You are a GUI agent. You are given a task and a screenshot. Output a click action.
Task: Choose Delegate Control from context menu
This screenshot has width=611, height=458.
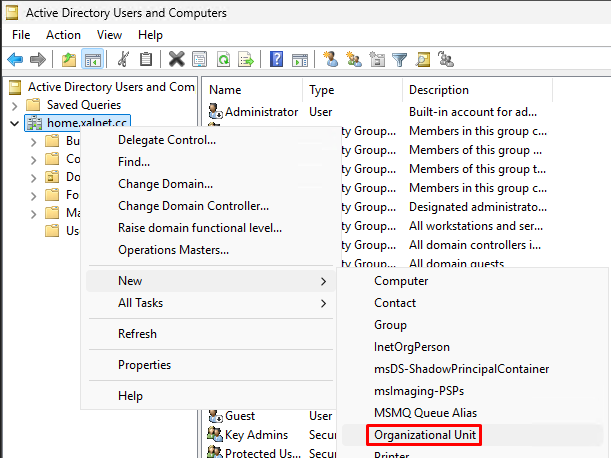[x=166, y=139]
